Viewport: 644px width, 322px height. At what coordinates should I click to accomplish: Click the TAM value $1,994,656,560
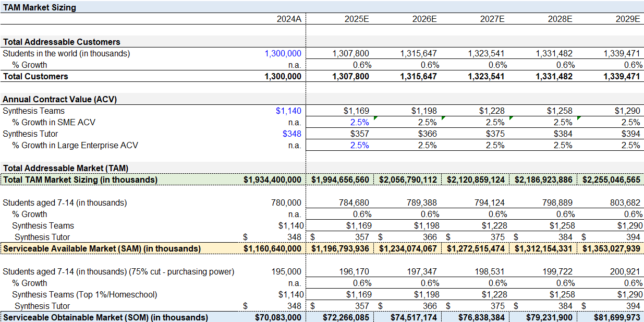coord(341,180)
